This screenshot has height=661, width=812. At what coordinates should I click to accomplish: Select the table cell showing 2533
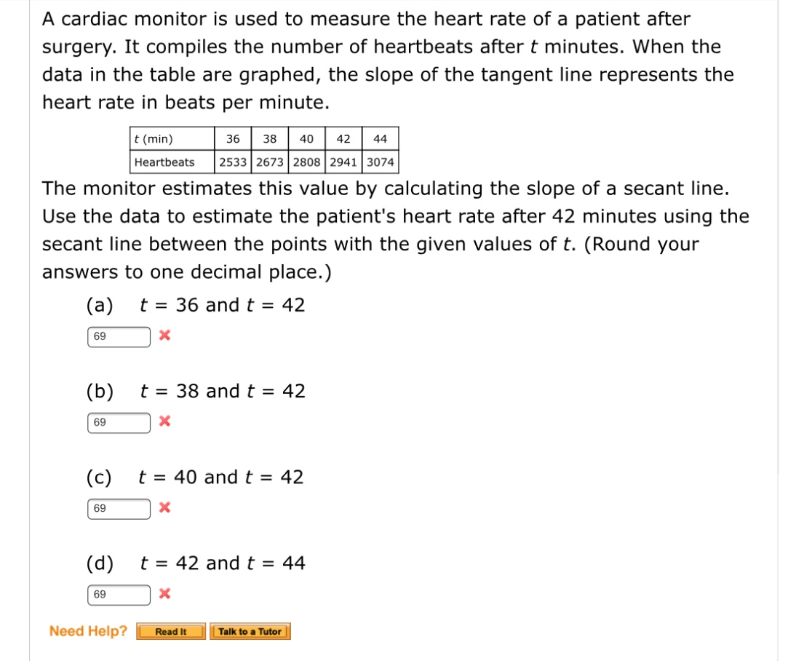point(233,162)
